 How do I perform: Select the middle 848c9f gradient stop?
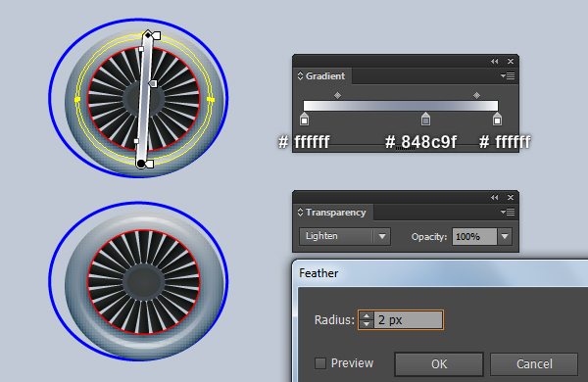(x=425, y=119)
